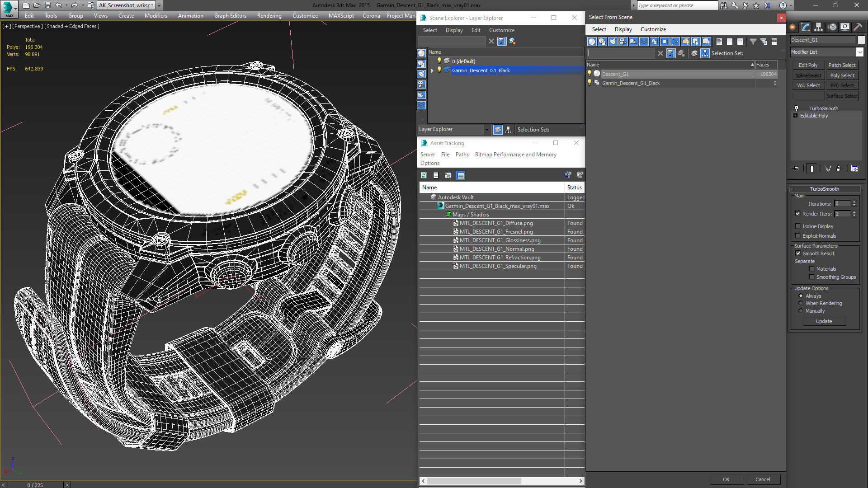Viewport: 868px width, 488px height.
Task: Open the Hierarchy command panel tab
Action: (x=819, y=27)
